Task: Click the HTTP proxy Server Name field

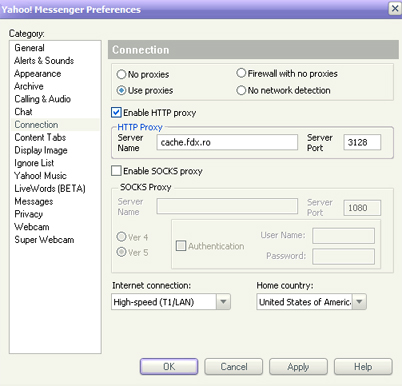Action: point(227,142)
